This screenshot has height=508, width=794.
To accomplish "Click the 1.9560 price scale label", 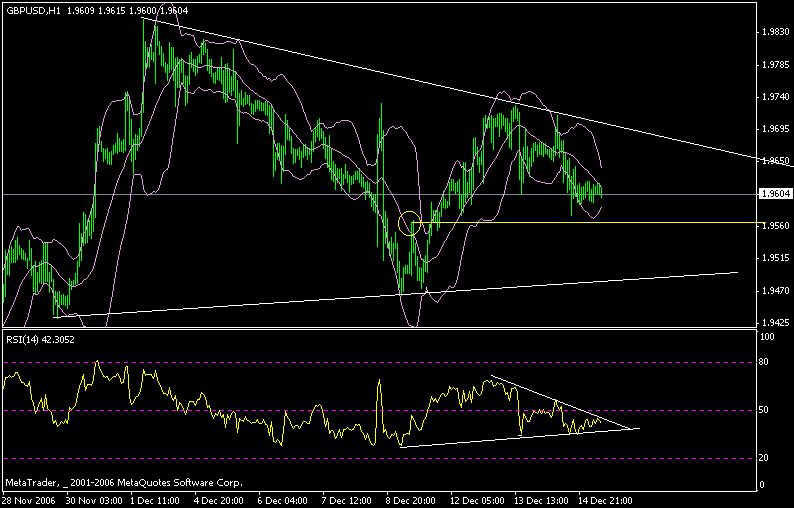I will coord(776,226).
